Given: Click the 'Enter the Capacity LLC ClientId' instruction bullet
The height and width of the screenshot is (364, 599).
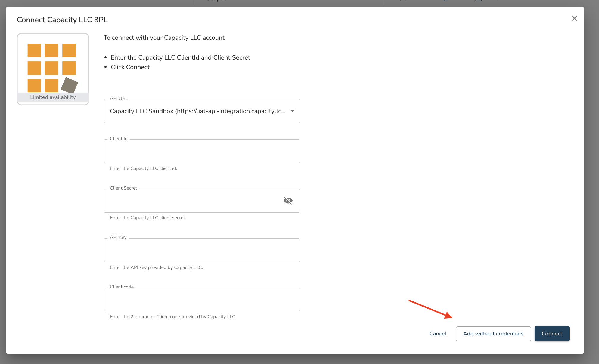Looking at the screenshot, I should click(x=180, y=57).
